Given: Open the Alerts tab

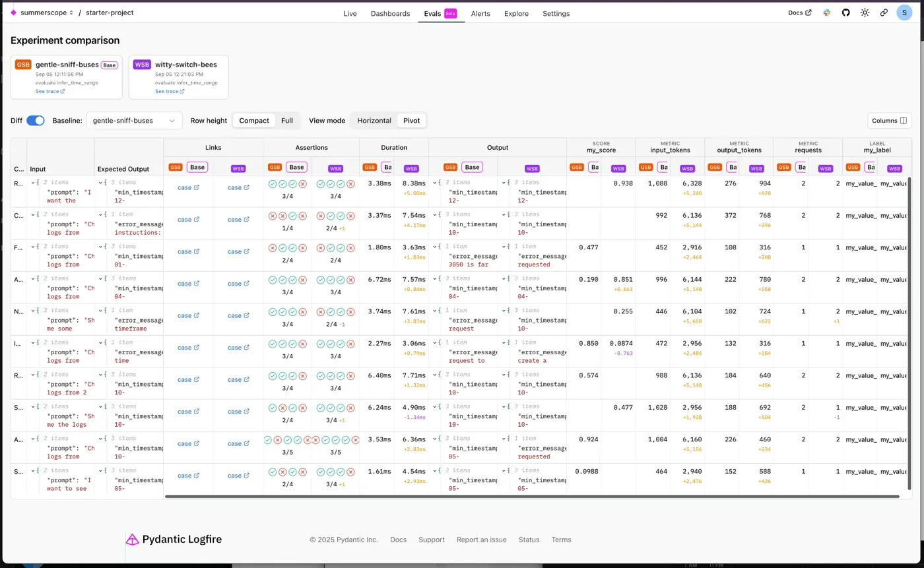Looking at the screenshot, I should pos(480,13).
